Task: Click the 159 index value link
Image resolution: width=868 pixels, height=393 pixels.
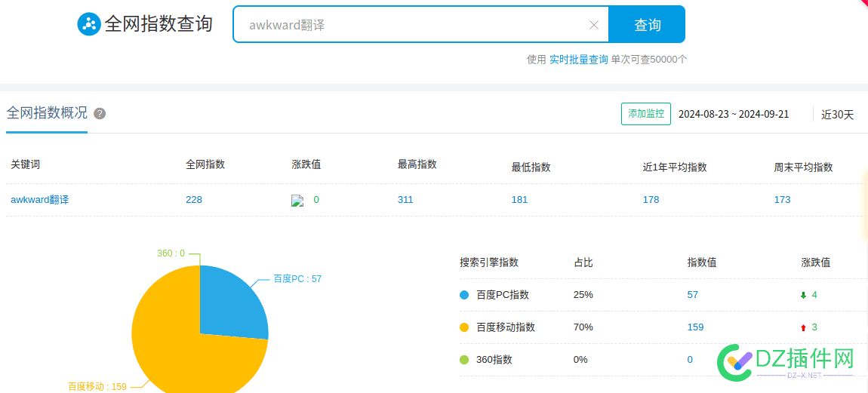Action: (695, 327)
